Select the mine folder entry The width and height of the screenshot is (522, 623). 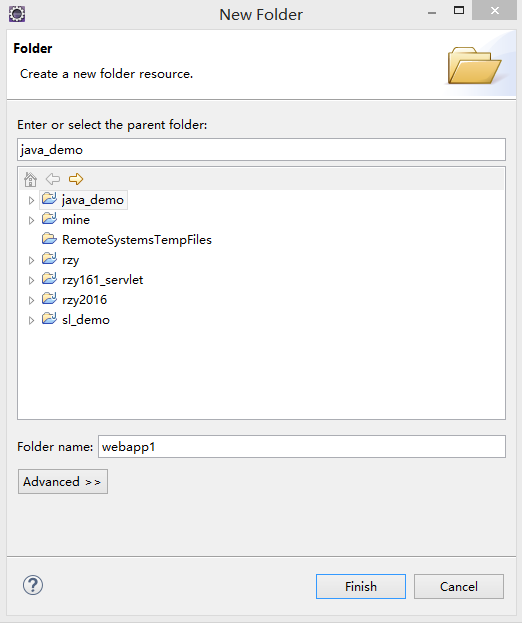pyautogui.click(x=76, y=220)
